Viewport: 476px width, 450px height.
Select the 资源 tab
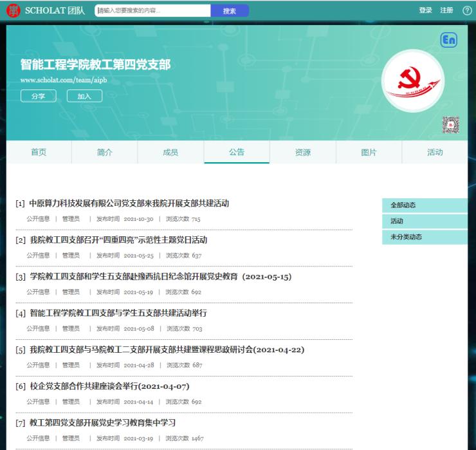tap(302, 153)
